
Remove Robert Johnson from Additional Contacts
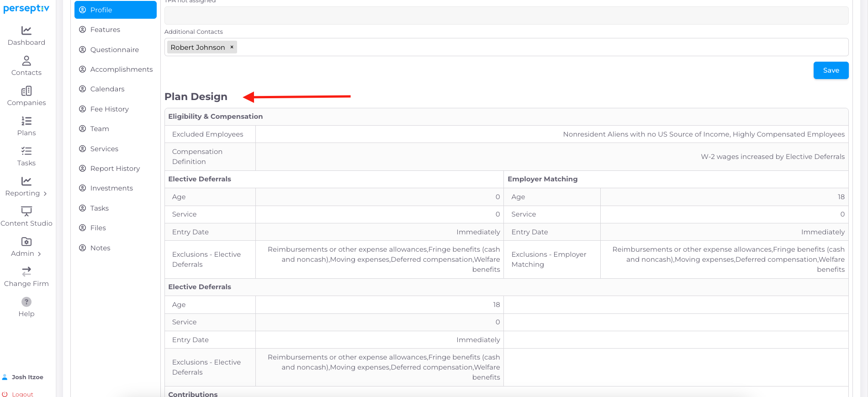tap(232, 47)
